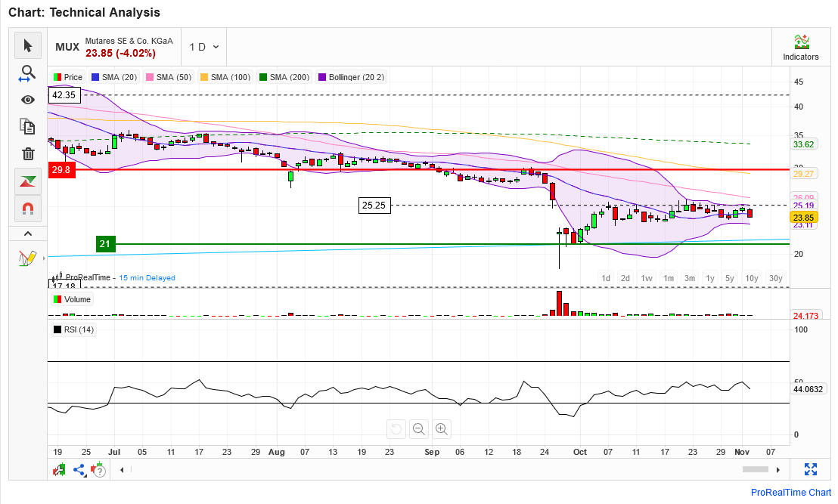Select the 1w time range
The height and width of the screenshot is (504, 838).
[x=647, y=278]
